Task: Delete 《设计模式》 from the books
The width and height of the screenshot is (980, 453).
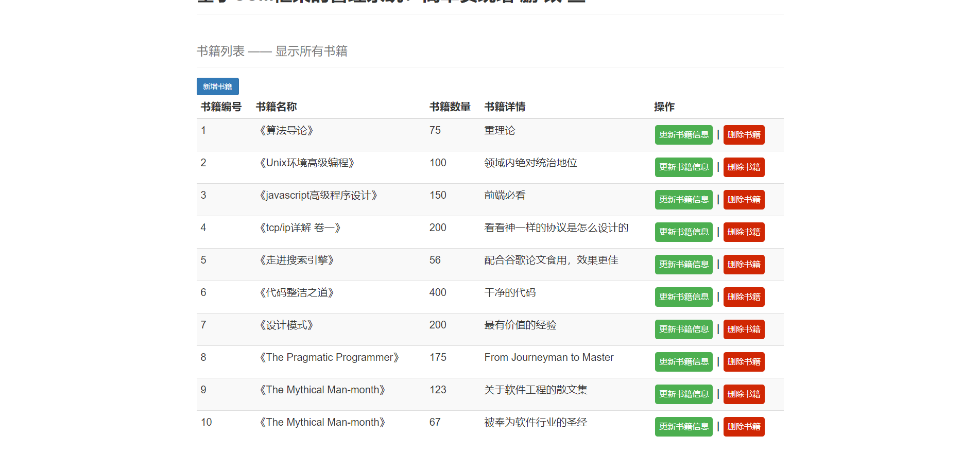Action: pyautogui.click(x=744, y=329)
